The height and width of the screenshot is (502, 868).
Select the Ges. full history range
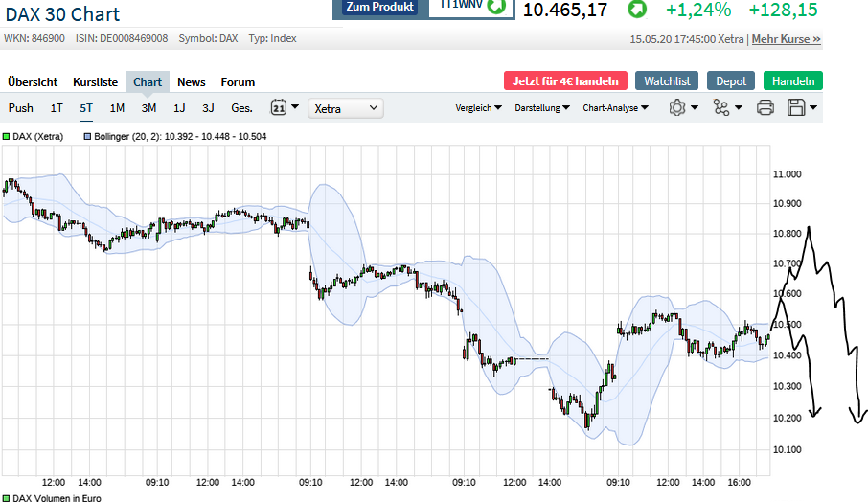(241, 108)
